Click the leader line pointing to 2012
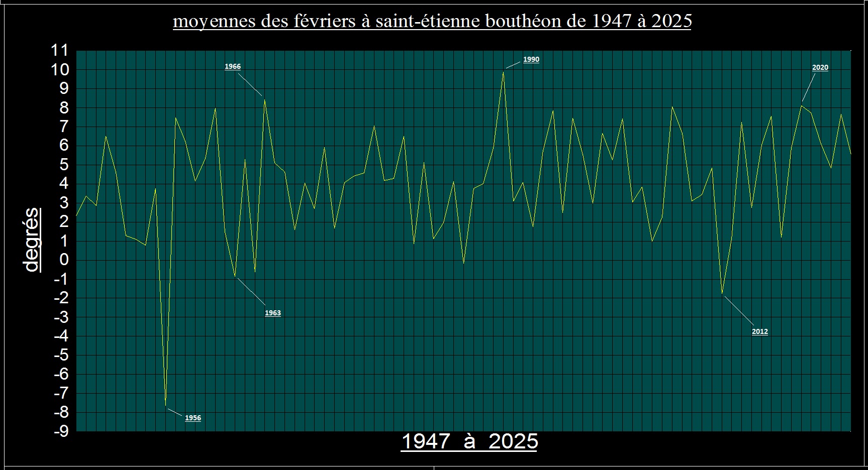 pyautogui.click(x=739, y=311)
